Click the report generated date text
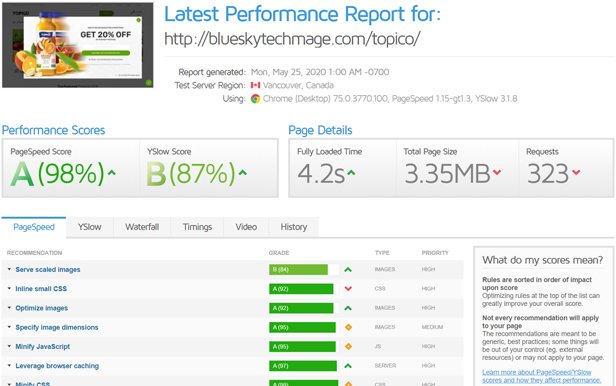Image resolution: width=616 pixels, height=386 pixels. coord(320,72)
